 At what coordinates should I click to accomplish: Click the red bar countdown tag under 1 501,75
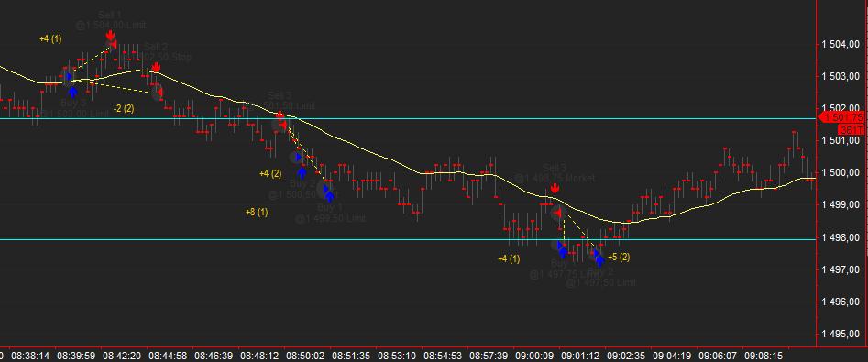(x=852, y=130)
